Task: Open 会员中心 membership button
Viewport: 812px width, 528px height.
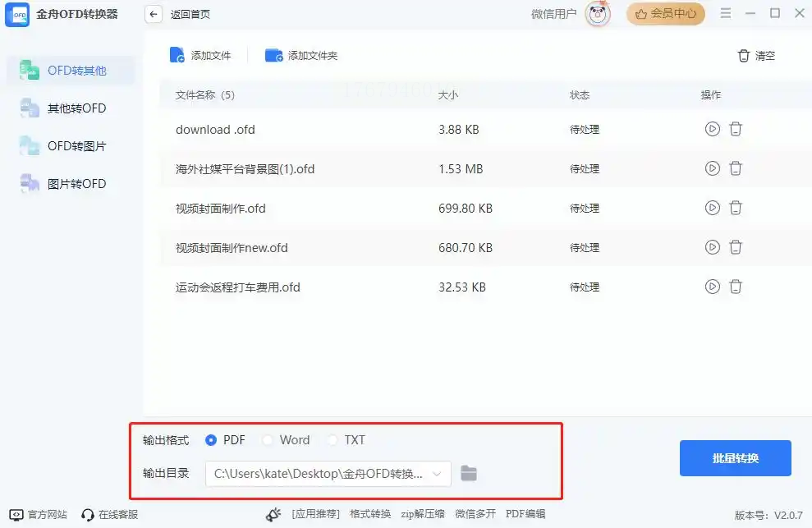Action: click(666, 13)
